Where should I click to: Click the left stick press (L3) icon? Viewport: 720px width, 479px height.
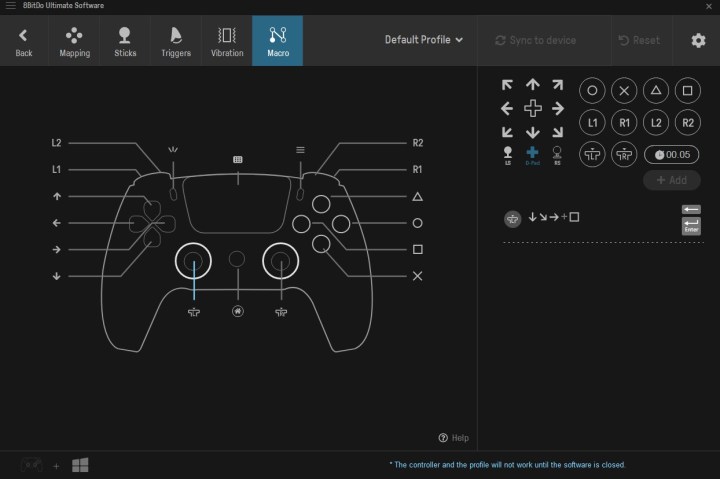(x=592, y=154)
